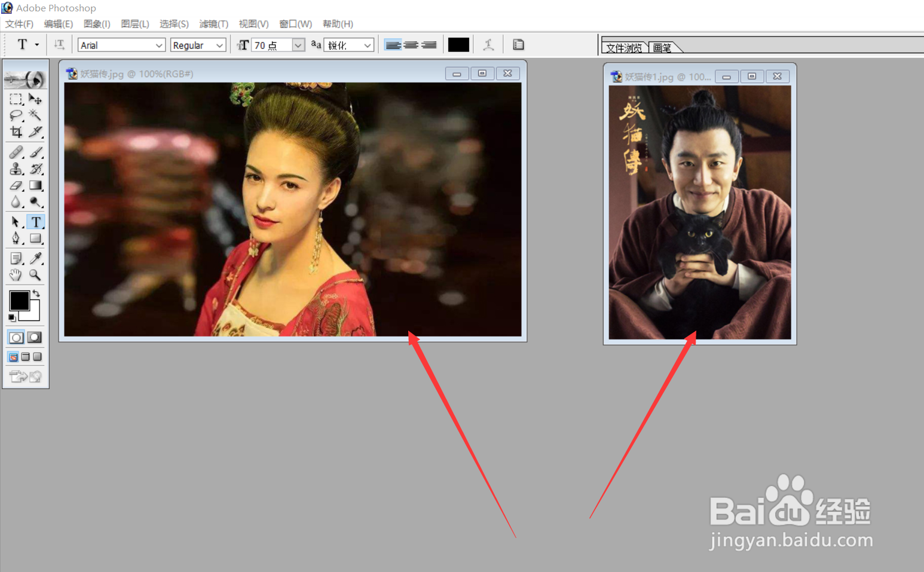Select the History Brush tool
924x572 pixels.
(x=35, y=169)
